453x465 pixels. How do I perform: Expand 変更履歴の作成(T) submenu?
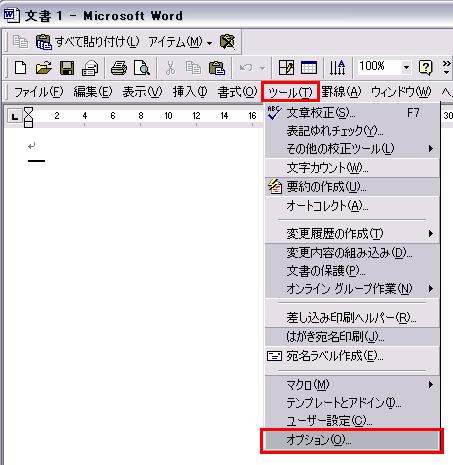(x=352, y=234)
